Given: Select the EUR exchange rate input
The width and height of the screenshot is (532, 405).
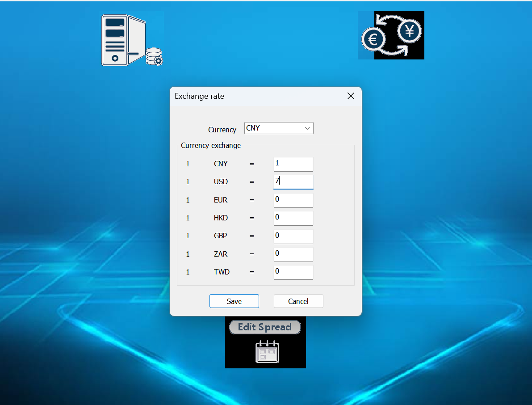Looking at the screenshot, I should point(293,200).
